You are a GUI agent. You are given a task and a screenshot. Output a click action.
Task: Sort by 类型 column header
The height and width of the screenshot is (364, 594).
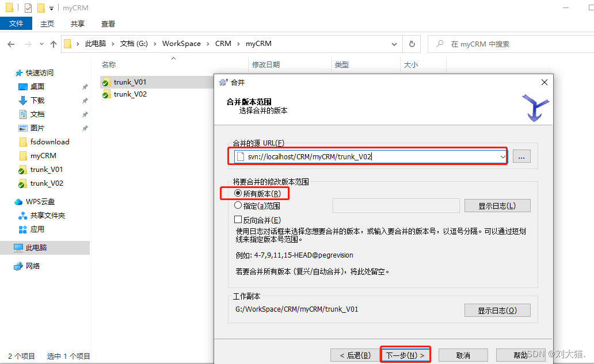pos(342,65)
